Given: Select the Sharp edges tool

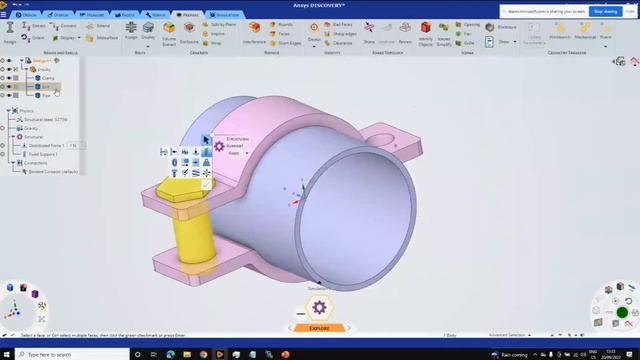Looking at the screenshot, I should coord(340,34).
